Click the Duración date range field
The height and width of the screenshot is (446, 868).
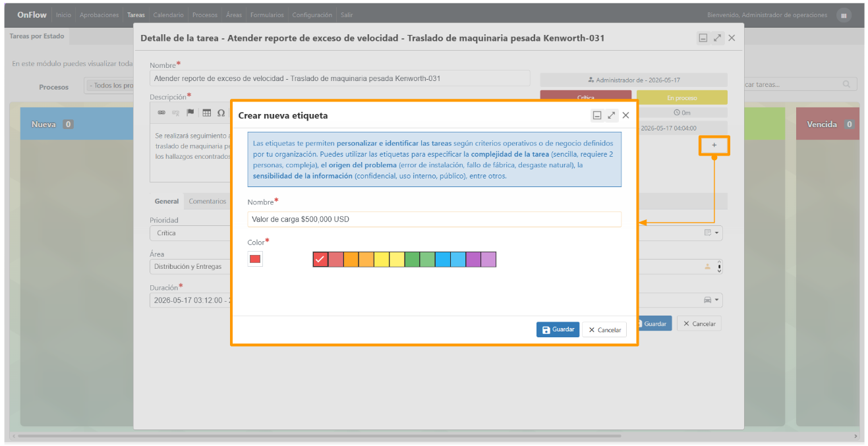click(x=190, y=300)
